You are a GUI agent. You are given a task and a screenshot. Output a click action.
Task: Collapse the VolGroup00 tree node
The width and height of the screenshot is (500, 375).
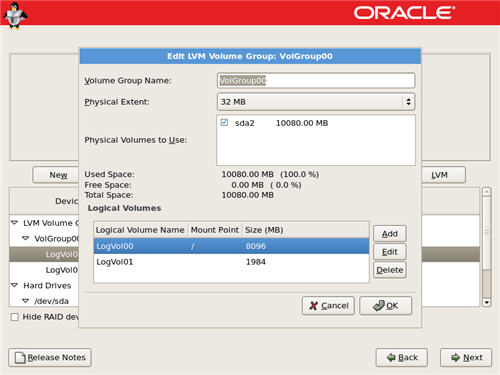[x=25, y=238]
